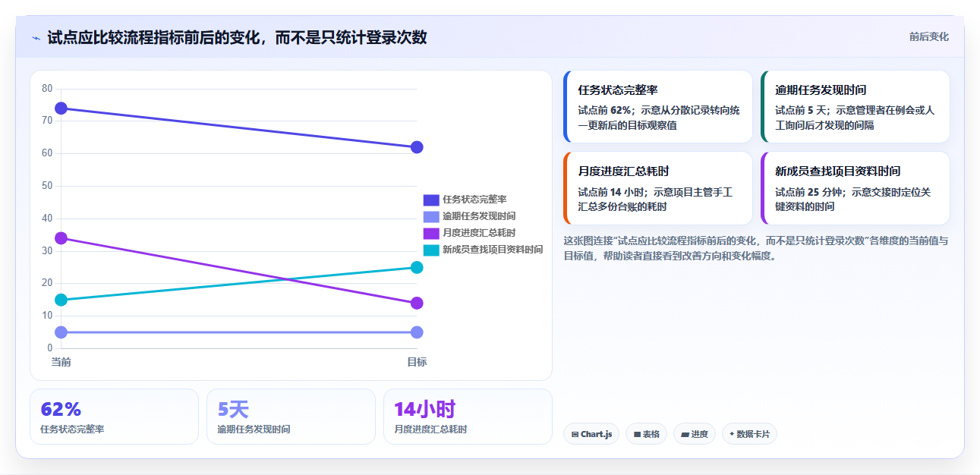Viewport: 980px width, 475px height.
Task: Toggle the 逾期任务发现时间 legend color box
Action: pyautogui.click(x=431, y=216)
